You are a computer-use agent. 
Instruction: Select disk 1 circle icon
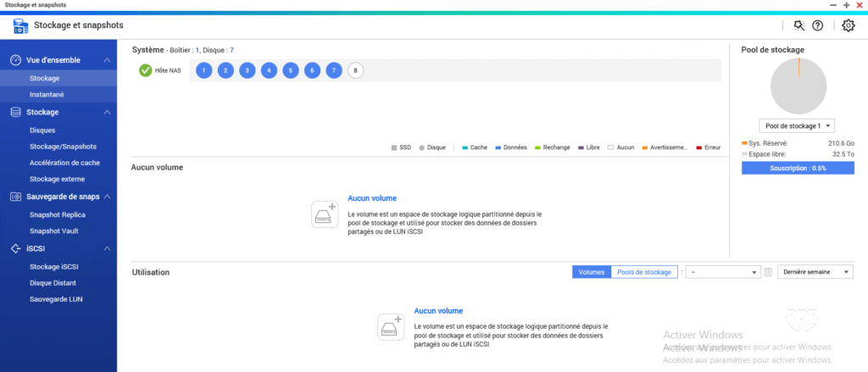coord(203,70)
